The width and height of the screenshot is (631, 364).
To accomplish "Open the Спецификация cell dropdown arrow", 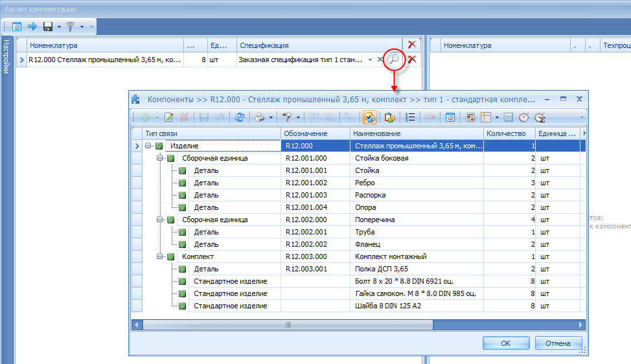I will click(371, 60).
